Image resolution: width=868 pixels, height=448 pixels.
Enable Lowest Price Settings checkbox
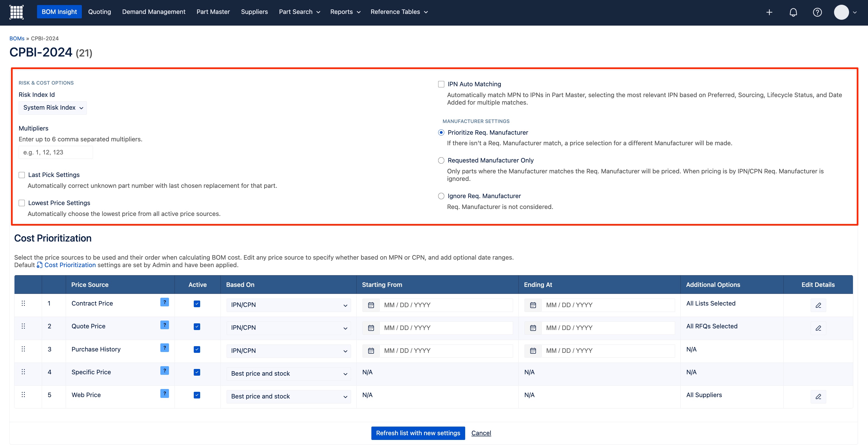tap(22, 203)
